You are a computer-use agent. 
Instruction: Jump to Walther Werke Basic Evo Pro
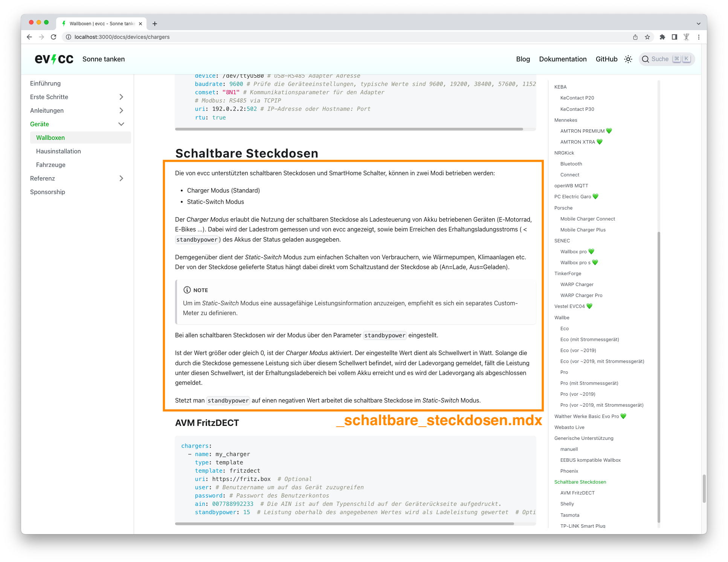(590, 416)
